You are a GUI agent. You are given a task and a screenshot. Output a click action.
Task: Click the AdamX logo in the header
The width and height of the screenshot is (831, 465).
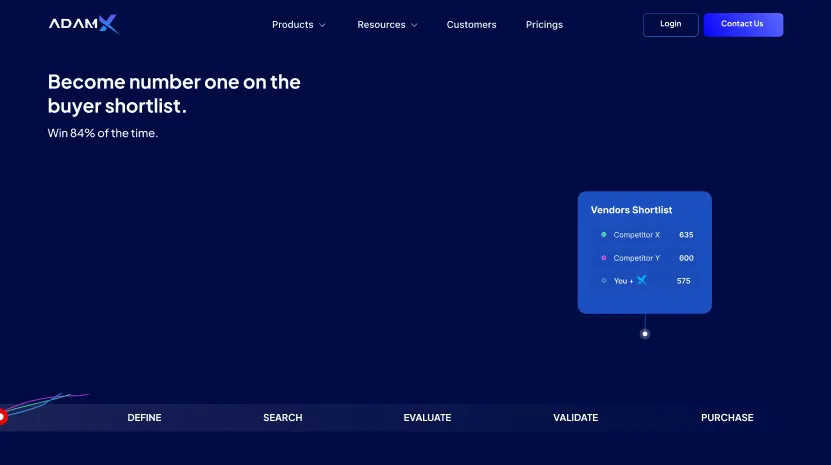[x=83, y=24]
